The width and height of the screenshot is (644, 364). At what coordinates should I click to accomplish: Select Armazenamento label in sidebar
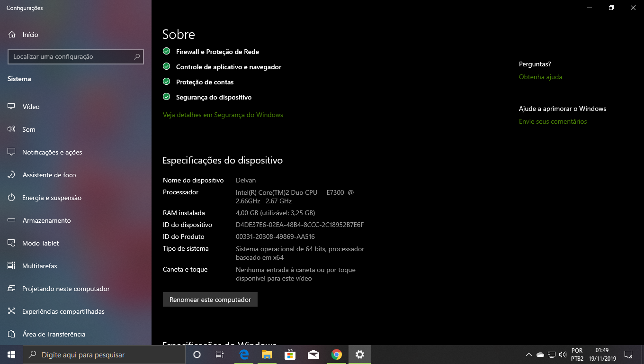point(46,220)
